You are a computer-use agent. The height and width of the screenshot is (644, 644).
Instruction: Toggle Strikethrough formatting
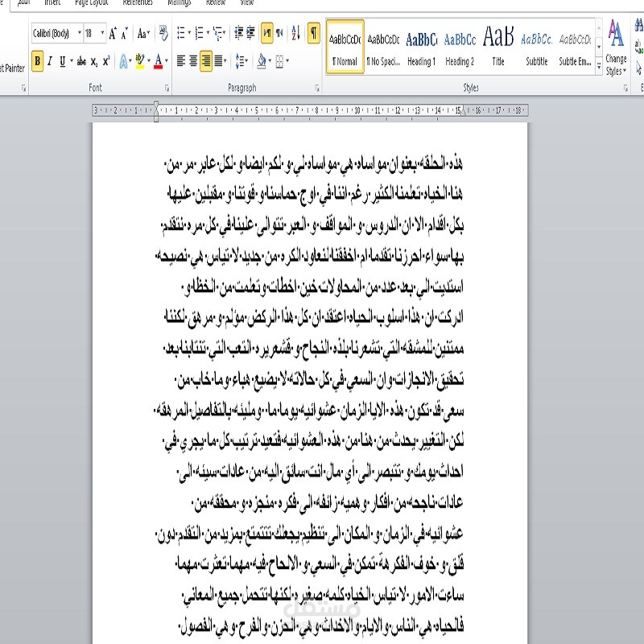81,61
